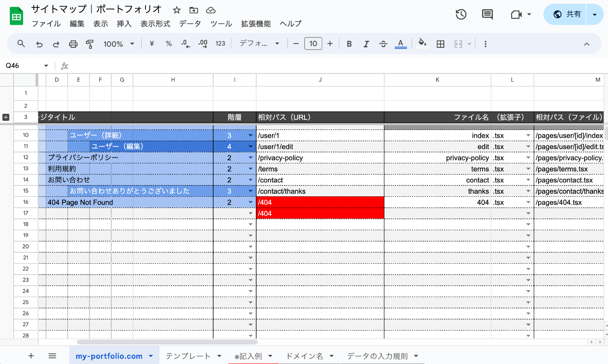Open the ファイル menu
The height and width of the screenshot is (364, 608).
[46, 24]
